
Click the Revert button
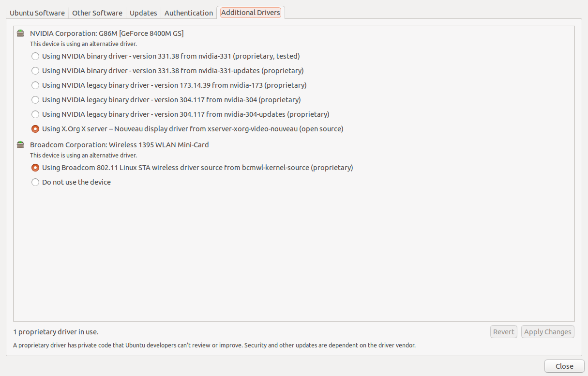pyautogui.click(x=504, y=332)
